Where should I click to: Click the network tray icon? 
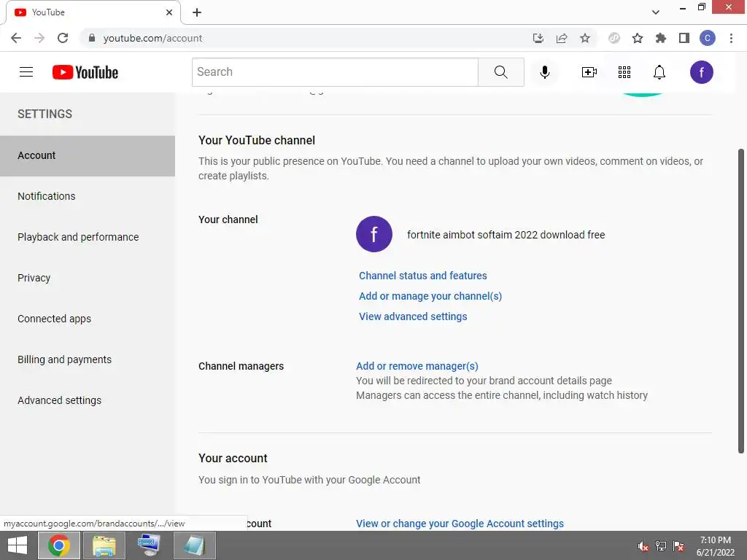660,546
